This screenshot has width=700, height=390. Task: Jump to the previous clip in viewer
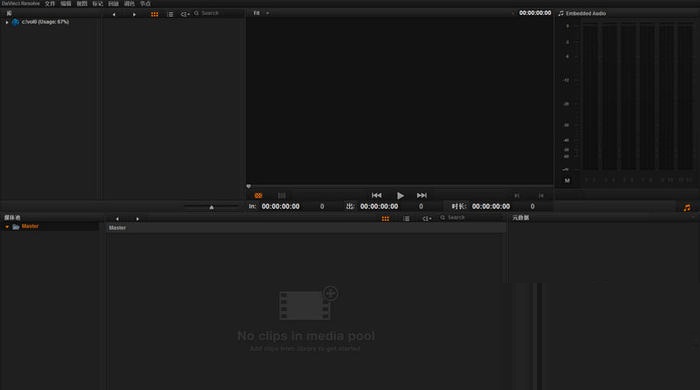click(376, 195)
